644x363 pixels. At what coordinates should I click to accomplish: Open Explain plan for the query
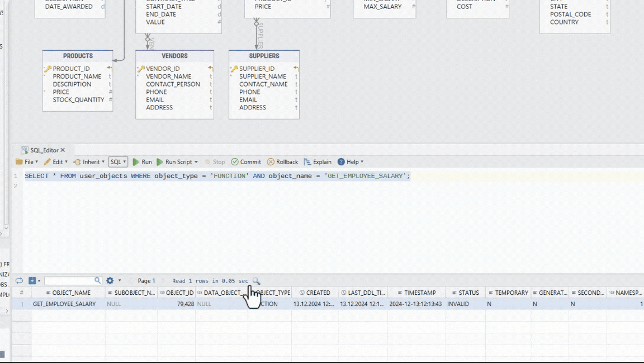click(x=318, y=162)
